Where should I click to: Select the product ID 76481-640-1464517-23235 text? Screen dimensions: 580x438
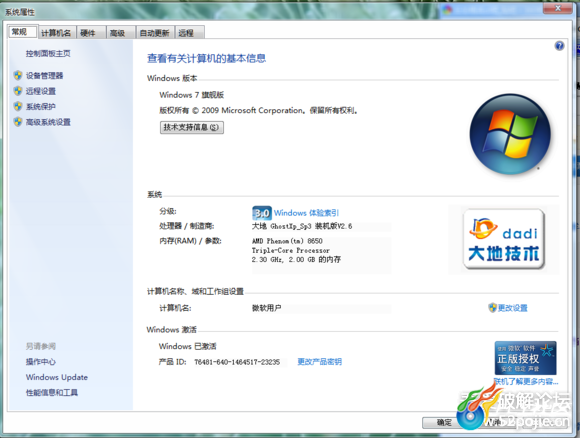click(x=237, y=362)
